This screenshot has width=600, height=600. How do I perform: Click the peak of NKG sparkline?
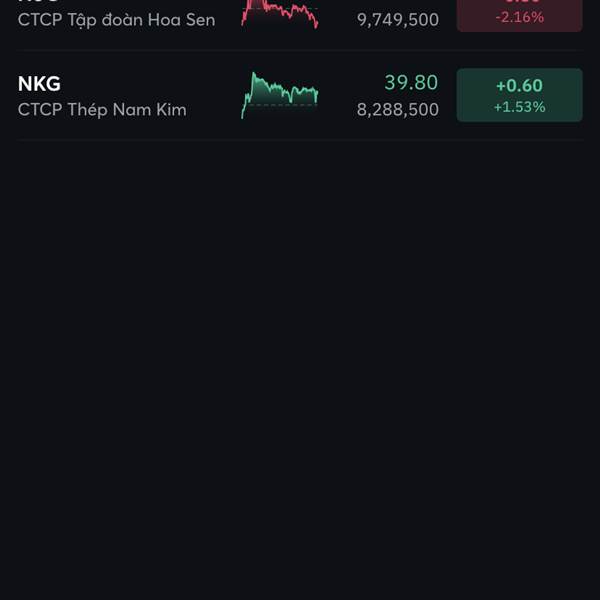(x=253, y=73)
